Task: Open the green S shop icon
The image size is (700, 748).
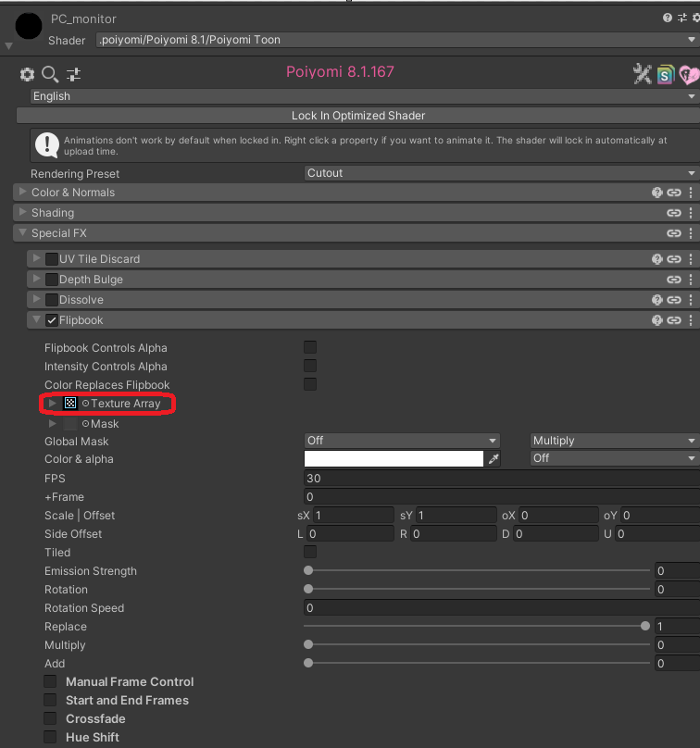Action: (666, 74)
